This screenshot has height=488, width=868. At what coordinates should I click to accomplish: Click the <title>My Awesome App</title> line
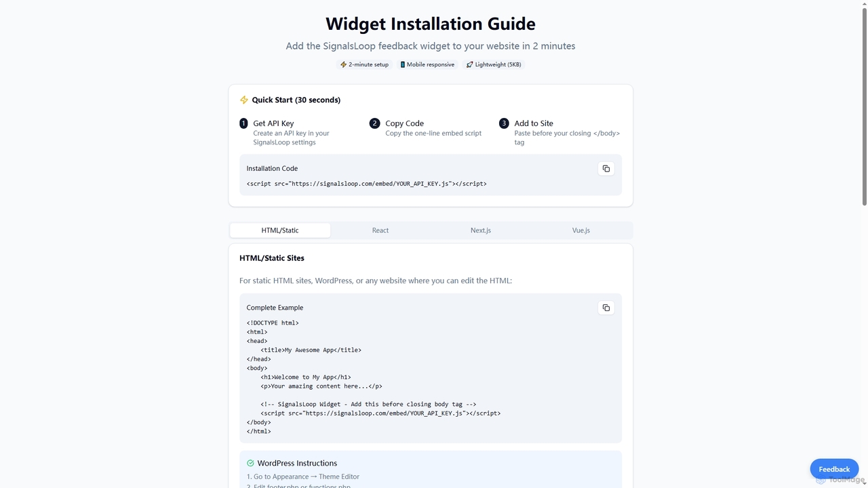(x=311, y=350)
